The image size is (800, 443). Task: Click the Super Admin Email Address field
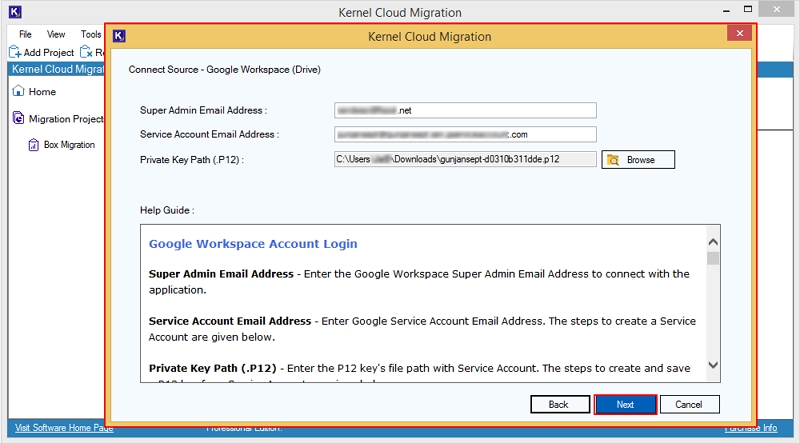coord(465,110)
